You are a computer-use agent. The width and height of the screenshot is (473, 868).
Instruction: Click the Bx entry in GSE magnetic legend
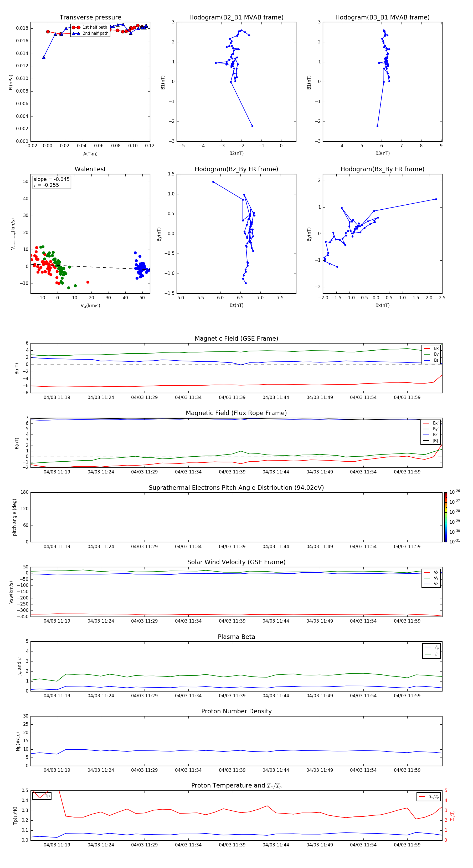click(x=431, y=349)
